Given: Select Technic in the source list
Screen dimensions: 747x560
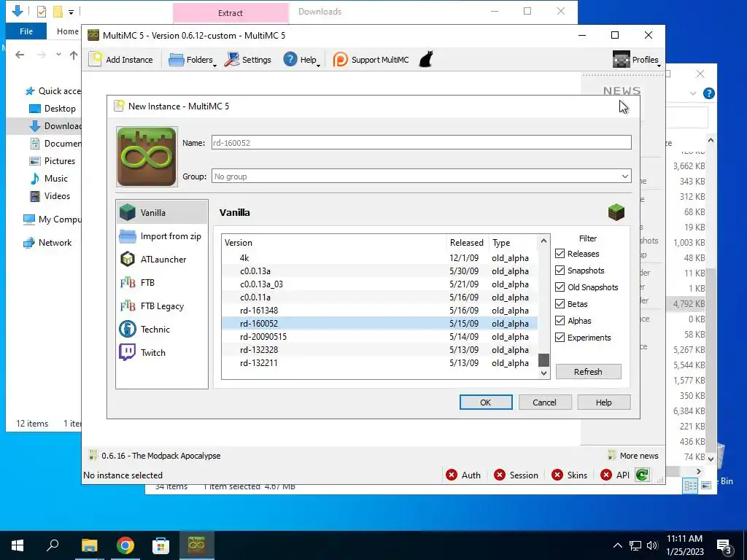Looking at the screenshot, I should tap(162, 329).
